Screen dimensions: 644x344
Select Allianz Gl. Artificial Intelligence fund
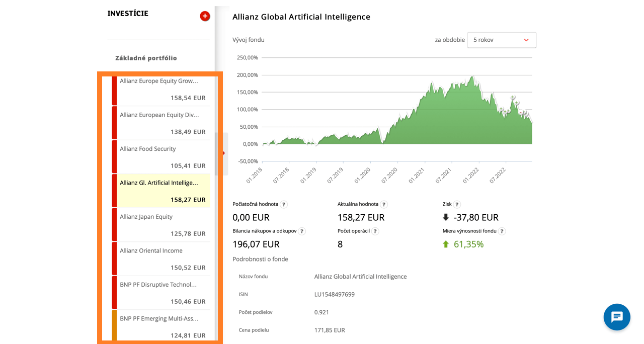pyautogui.click(x=161, y=191)
